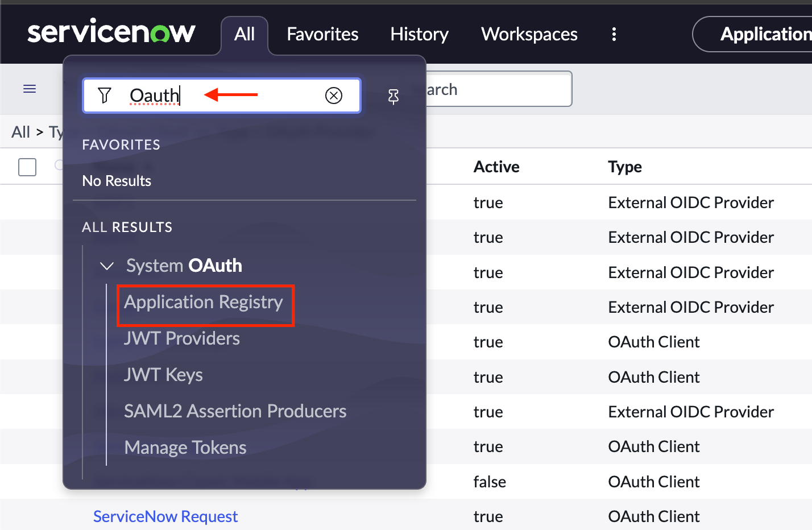Click the Type cell of the false row

pos(654,482)
